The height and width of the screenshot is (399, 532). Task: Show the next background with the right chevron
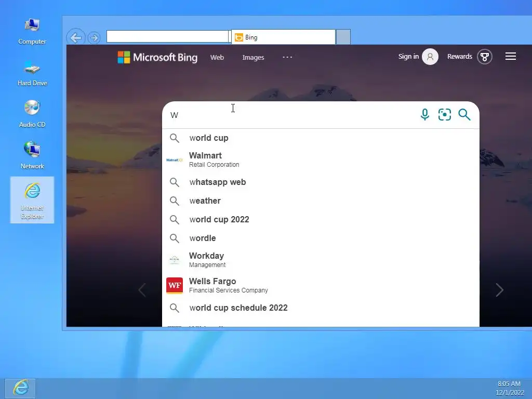pyautogui.click(x=499, y=290)
